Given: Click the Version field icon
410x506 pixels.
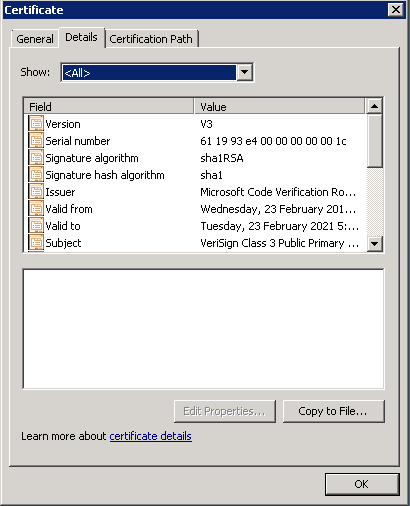Looking at the screenshot, I should (x=36, y=124).
